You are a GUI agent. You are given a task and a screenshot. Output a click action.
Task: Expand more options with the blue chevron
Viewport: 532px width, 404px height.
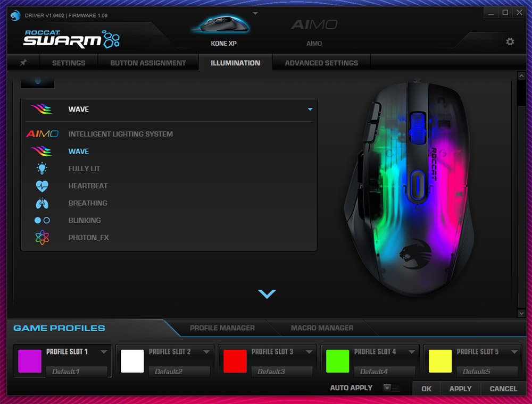pyautogui.click(x=267, y=294)
